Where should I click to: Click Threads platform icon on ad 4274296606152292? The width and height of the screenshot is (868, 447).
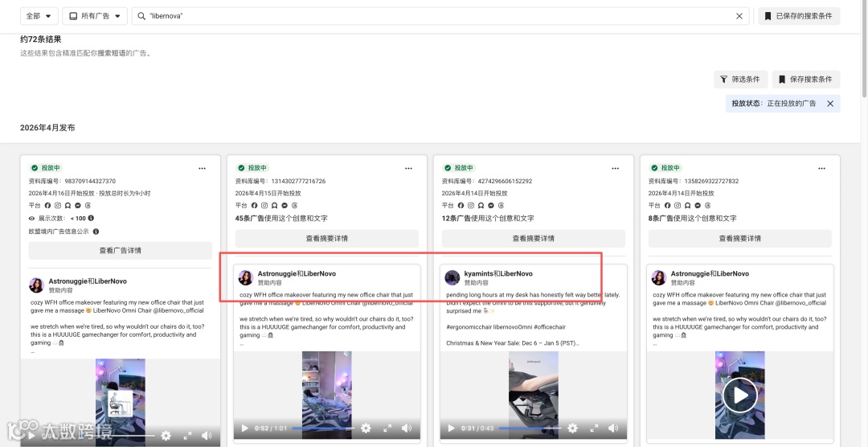click(501, 206)
